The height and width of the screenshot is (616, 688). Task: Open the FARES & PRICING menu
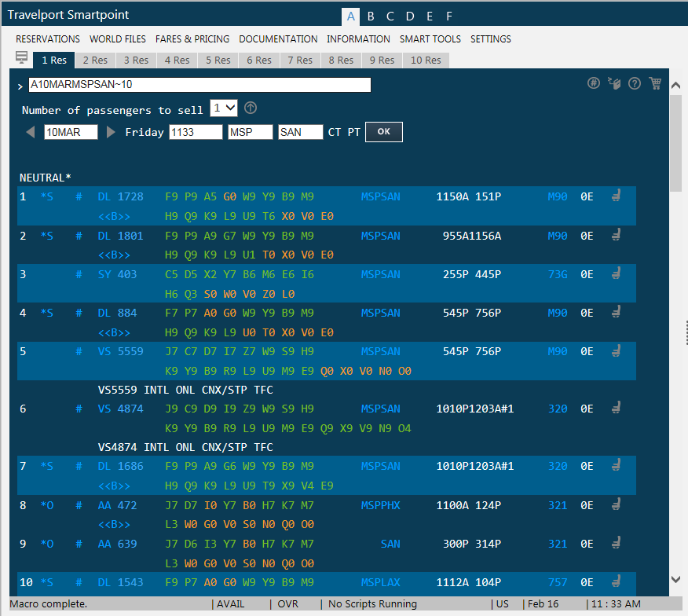click(x=192, y=39)
